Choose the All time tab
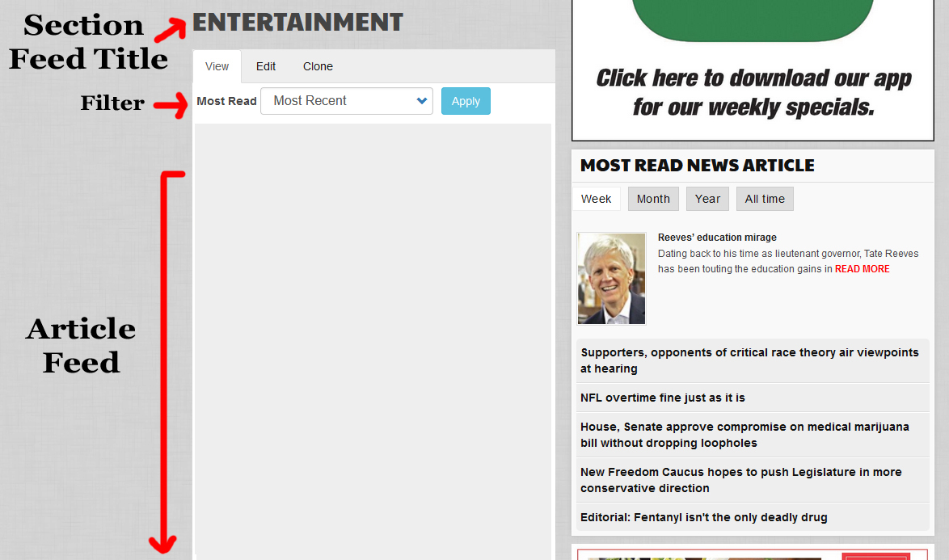The height and width of the screenshot is (560, 949). pyautogui.click(x=765, y=199)
